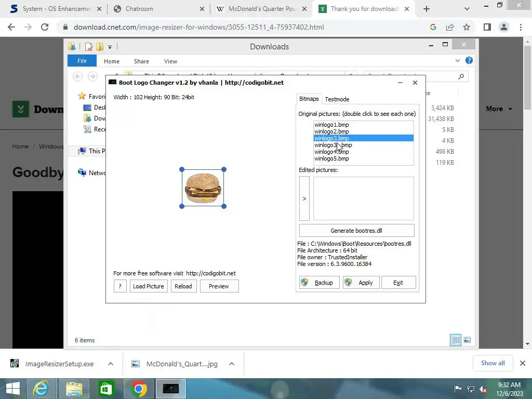Click the Load Picture button
The width and height of the screenshot is (532, 399).
coord(149,286)
